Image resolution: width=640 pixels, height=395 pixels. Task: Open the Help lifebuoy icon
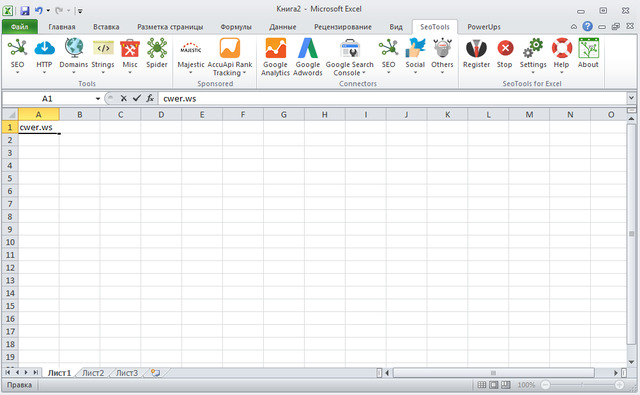[562, 56]
